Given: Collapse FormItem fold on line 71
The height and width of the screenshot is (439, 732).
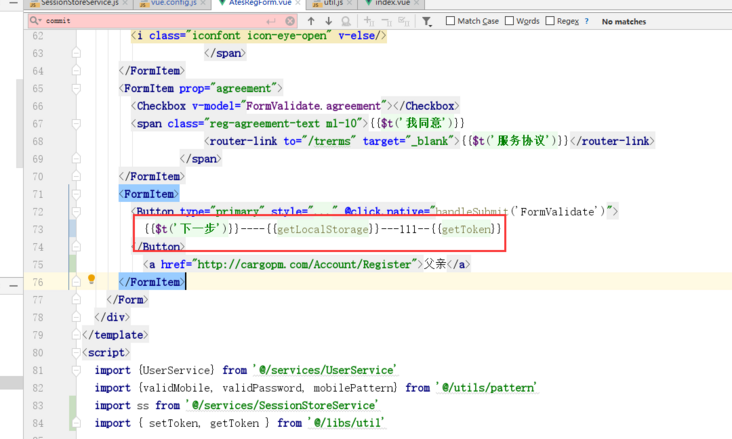Looking at the screenshot, I should (76, 194).
